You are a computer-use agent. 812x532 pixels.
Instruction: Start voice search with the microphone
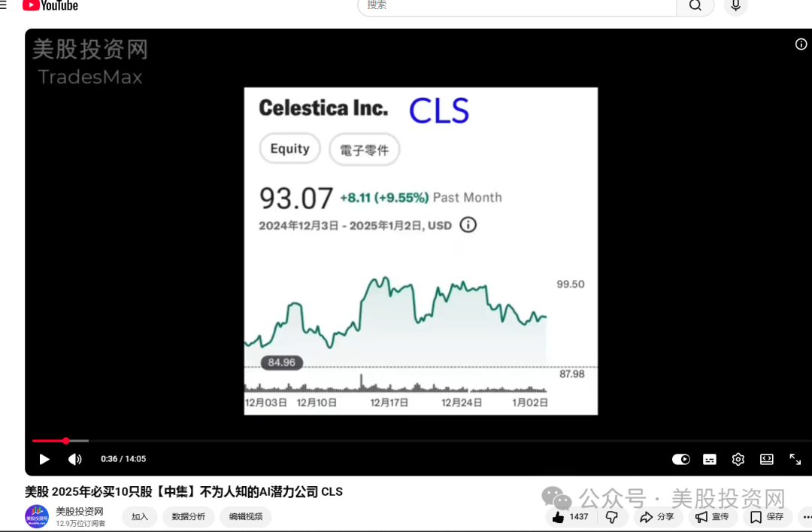point(735,6)
